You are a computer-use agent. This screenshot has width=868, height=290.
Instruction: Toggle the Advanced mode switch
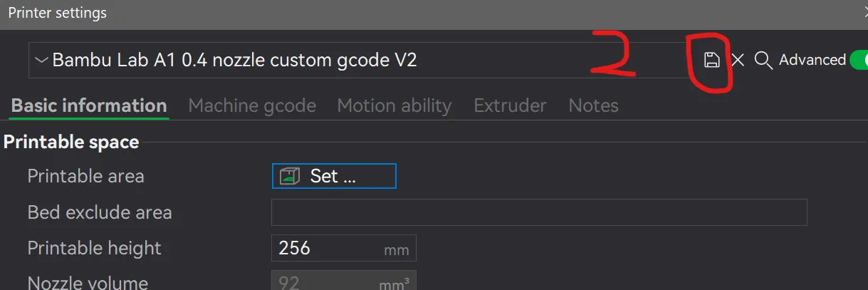[x=858, y=60]
